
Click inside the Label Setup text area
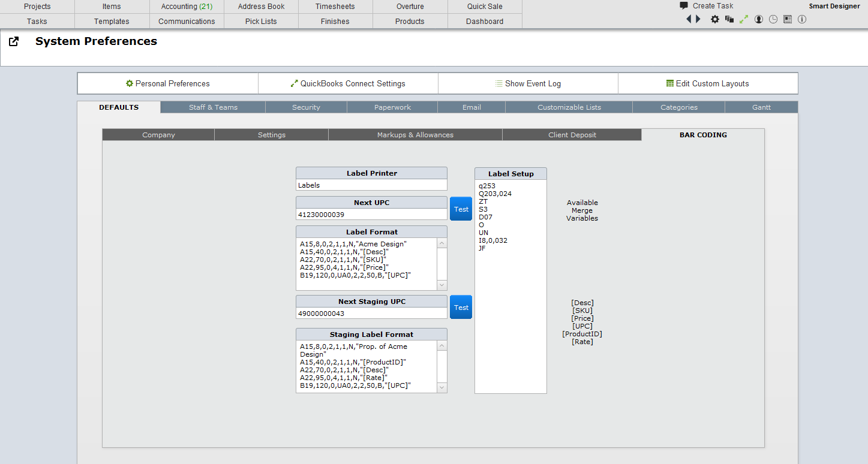click(x=510, y=287)
